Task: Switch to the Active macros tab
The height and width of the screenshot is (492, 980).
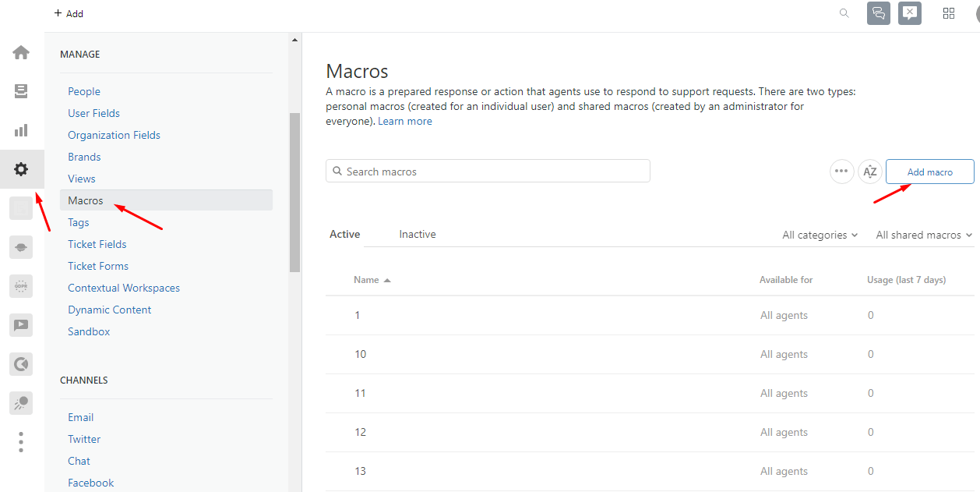Action: point(344,234)
